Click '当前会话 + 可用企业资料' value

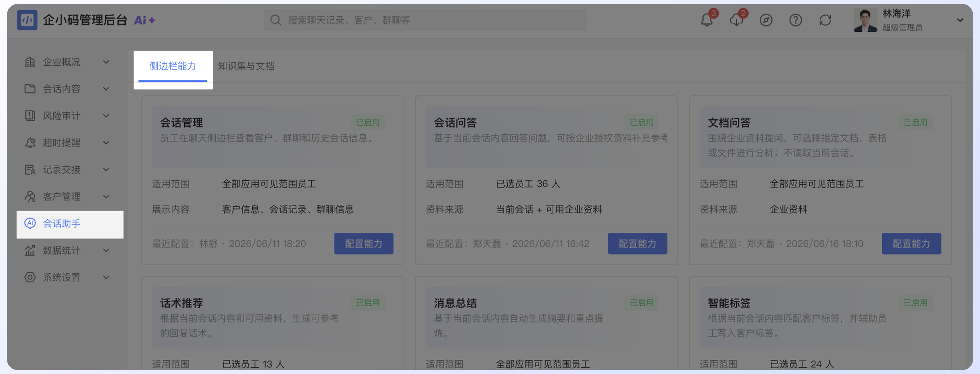pyautogui.click(x=549, y=209)
